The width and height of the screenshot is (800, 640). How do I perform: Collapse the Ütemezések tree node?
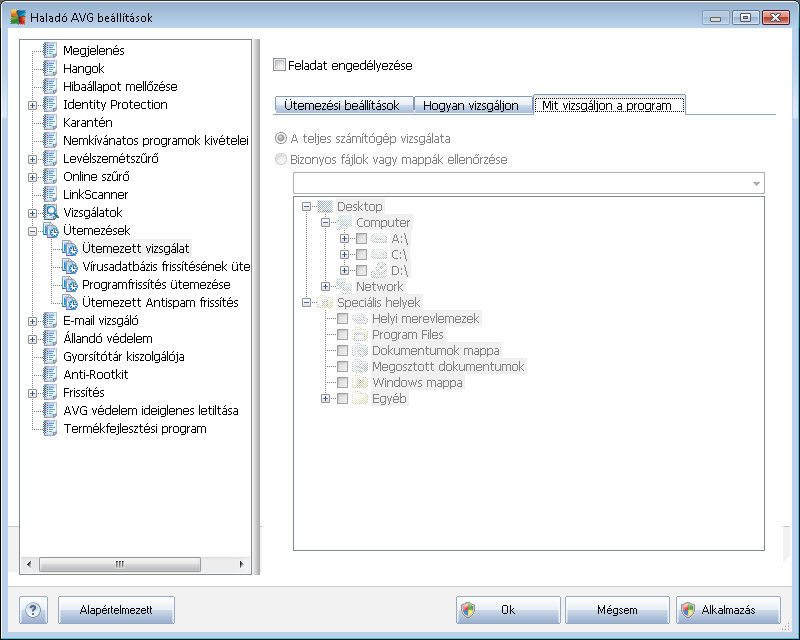[32, 231]
